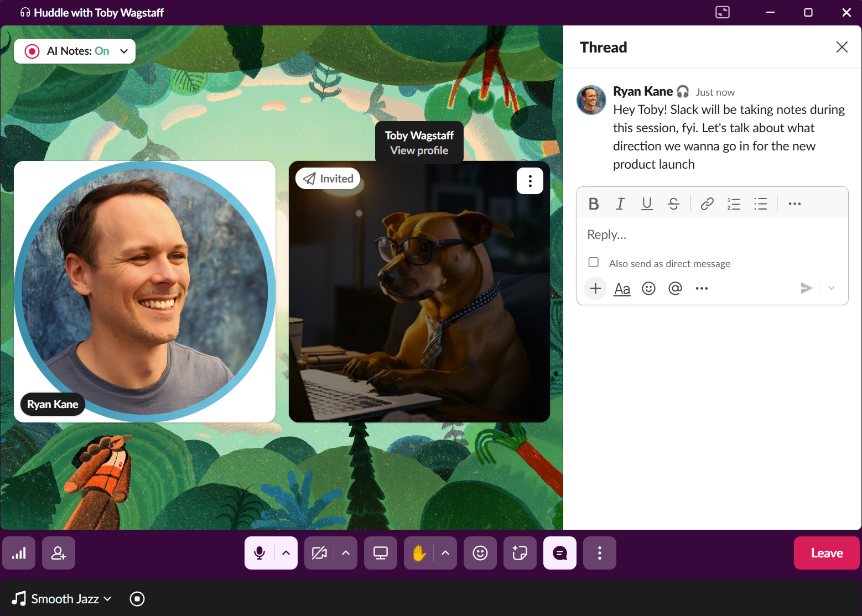The width and height of the screenshot is (862, 616).
Task: Lower the raised hand
Action: click(419, 553)
